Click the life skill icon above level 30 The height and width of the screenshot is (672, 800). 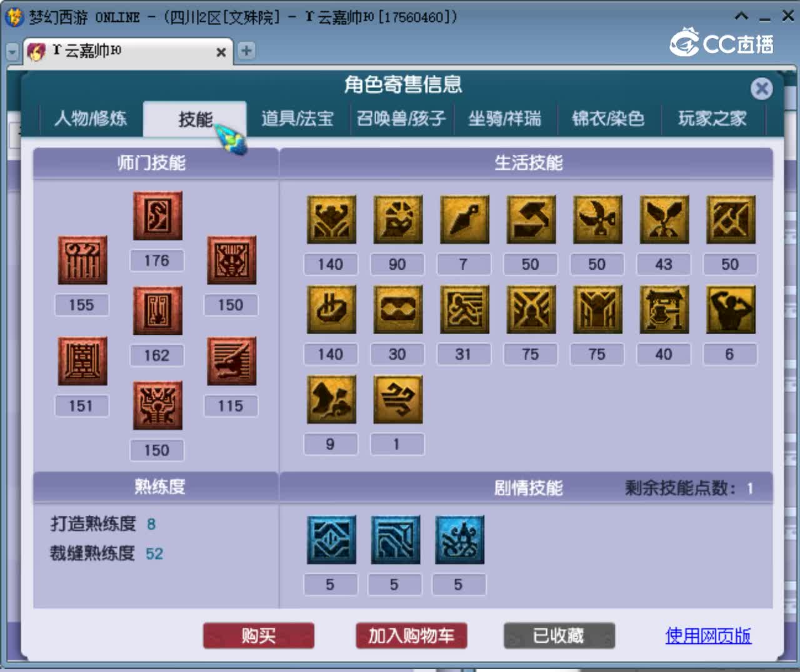click(x=398, y=309)
